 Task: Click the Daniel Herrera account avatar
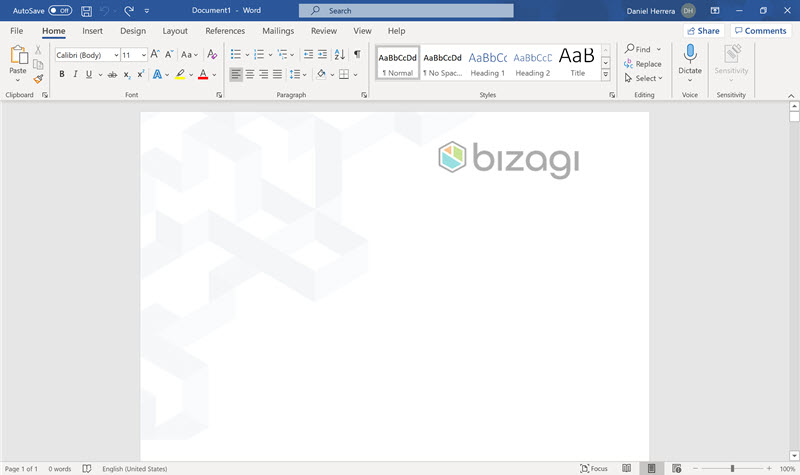coord(688,11)
